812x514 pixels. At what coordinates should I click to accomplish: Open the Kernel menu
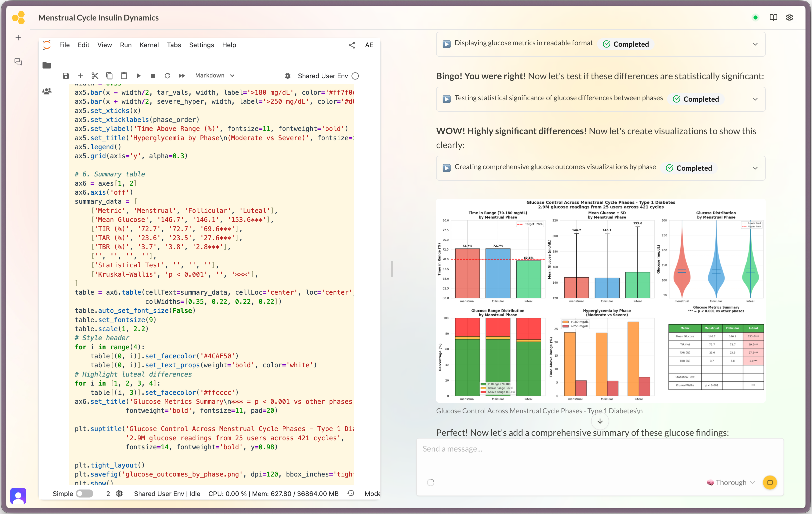pos(149,45)
